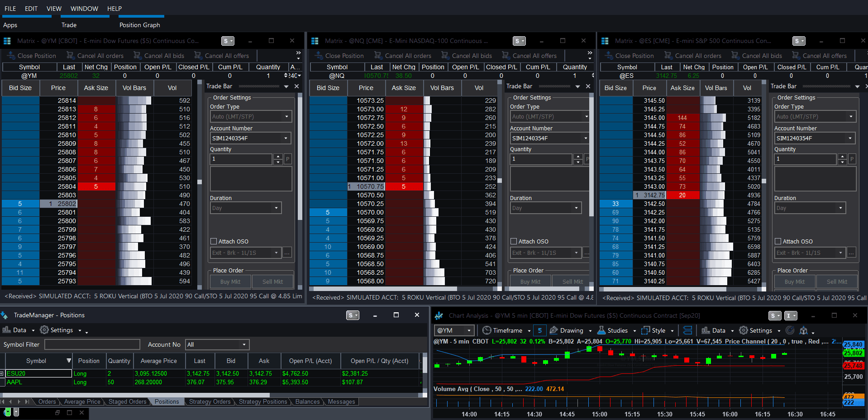Viewport: 868px width, 420px height.
Task: Tick Attach OSO checkbox in @ES Trade Bar
Action: tap(778, 241)
